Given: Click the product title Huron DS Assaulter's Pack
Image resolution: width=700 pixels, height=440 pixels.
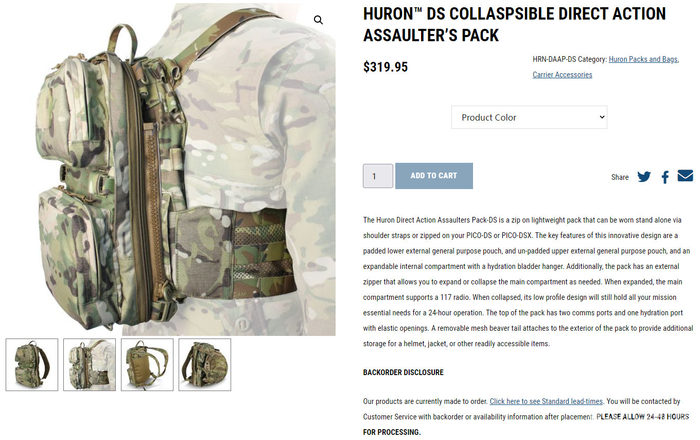Looking at the screenshot, I should [514, 25].
